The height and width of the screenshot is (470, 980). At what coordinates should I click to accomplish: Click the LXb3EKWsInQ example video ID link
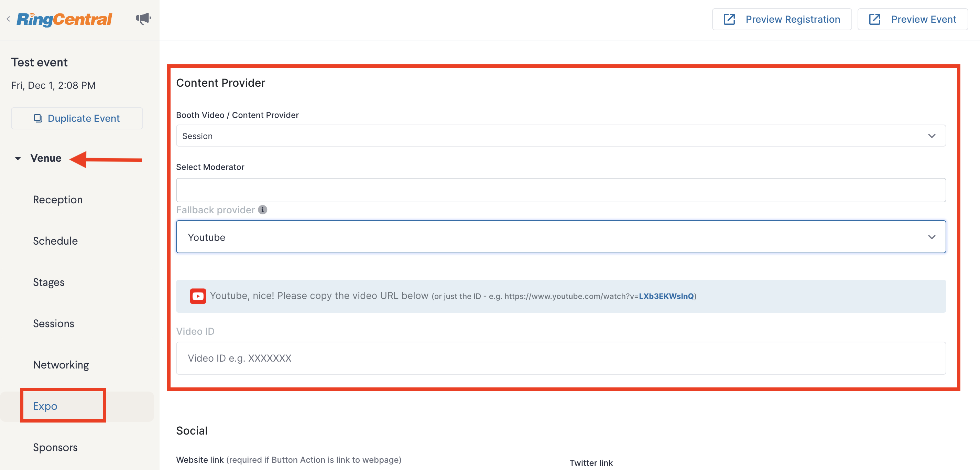(666, 296)
